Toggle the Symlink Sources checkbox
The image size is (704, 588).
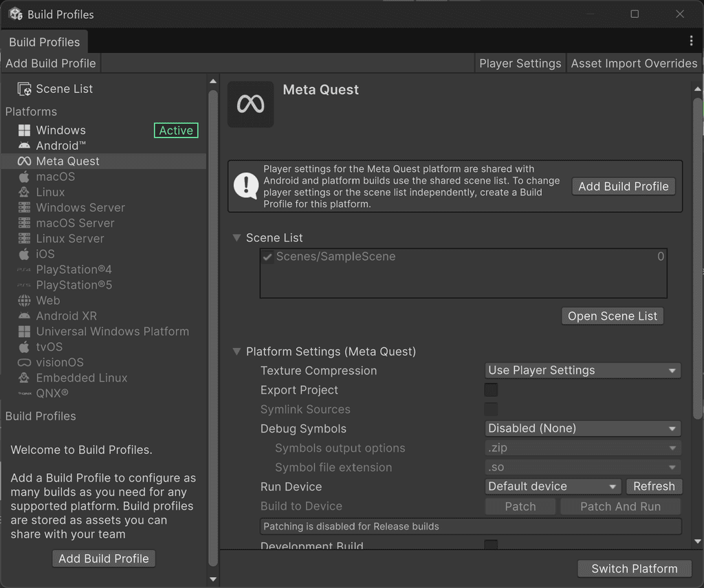pos(491,409)
